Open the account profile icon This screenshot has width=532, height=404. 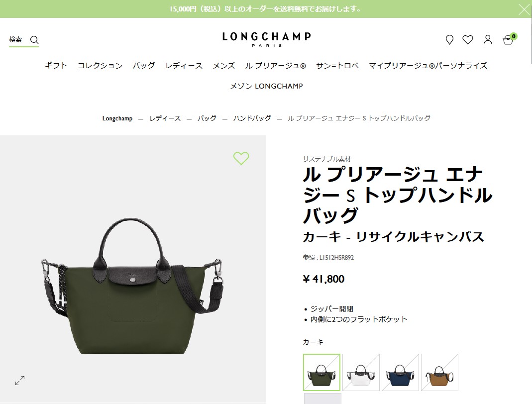(488, 40)
